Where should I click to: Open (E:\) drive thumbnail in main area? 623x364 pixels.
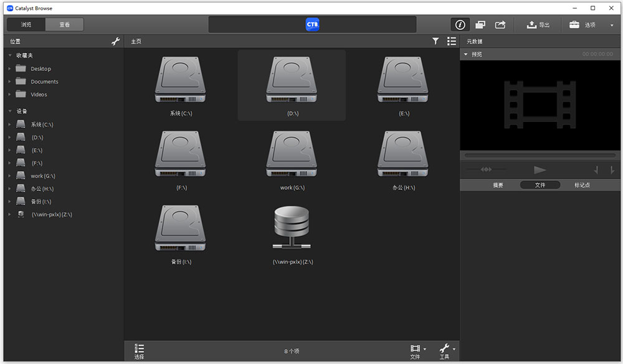pos(403,80)
